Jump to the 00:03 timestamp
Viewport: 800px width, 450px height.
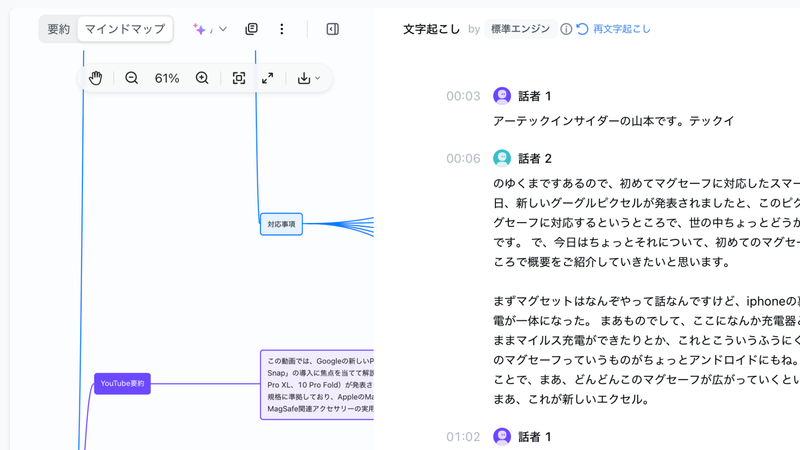463,96
